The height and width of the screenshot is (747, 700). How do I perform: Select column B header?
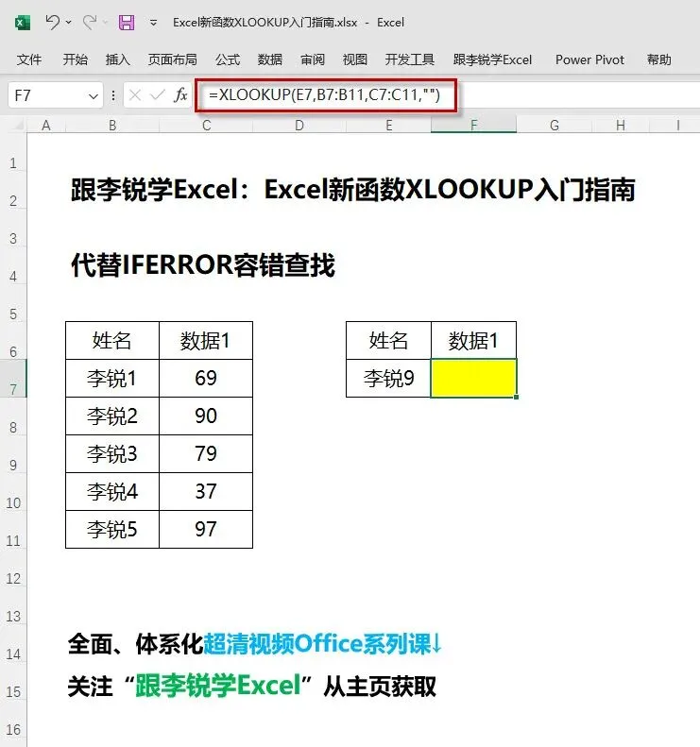pos(112,126)
